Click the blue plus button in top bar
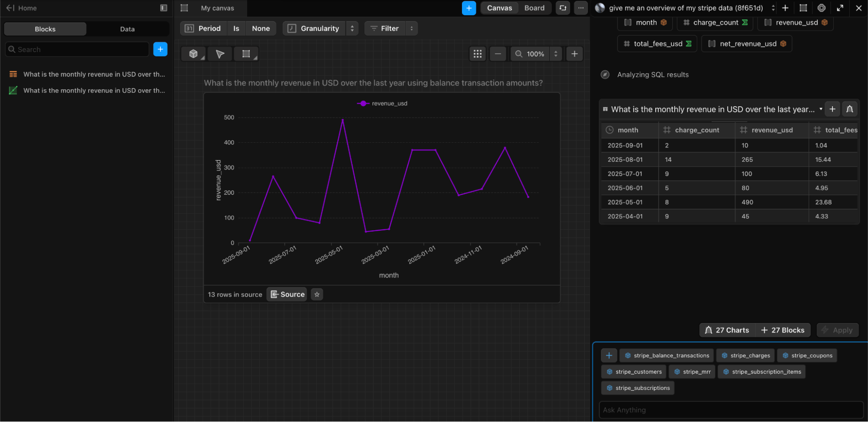 pyautogui.click(x=469, y=8)
